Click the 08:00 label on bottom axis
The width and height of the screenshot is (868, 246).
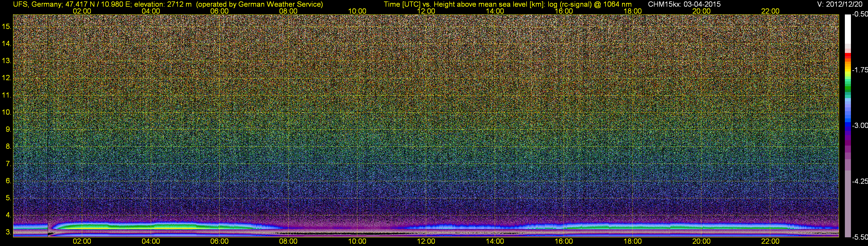[288, 241]
